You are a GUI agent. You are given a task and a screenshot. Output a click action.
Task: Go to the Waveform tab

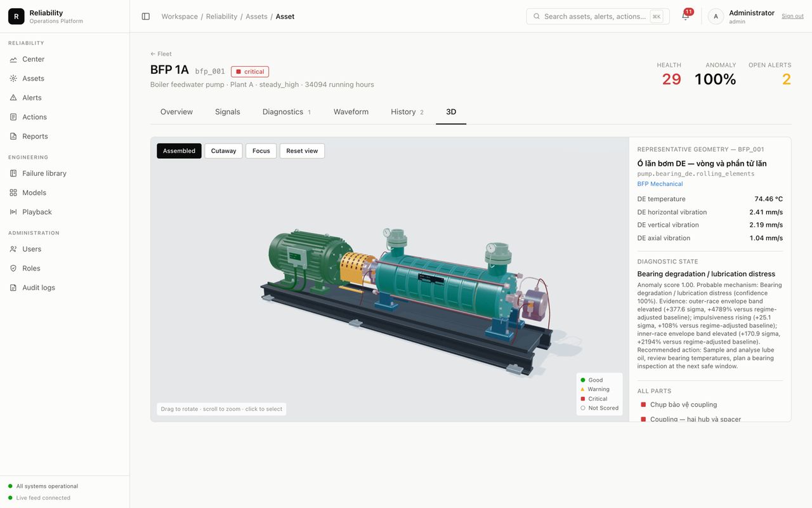point(351,112)
